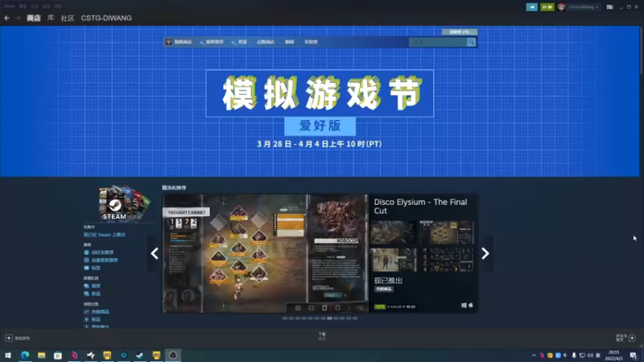Screen dimensions: 644x362
Task: Preview the second Disco Elysium screenshot thumbnail
Action: tap(446, 232)
